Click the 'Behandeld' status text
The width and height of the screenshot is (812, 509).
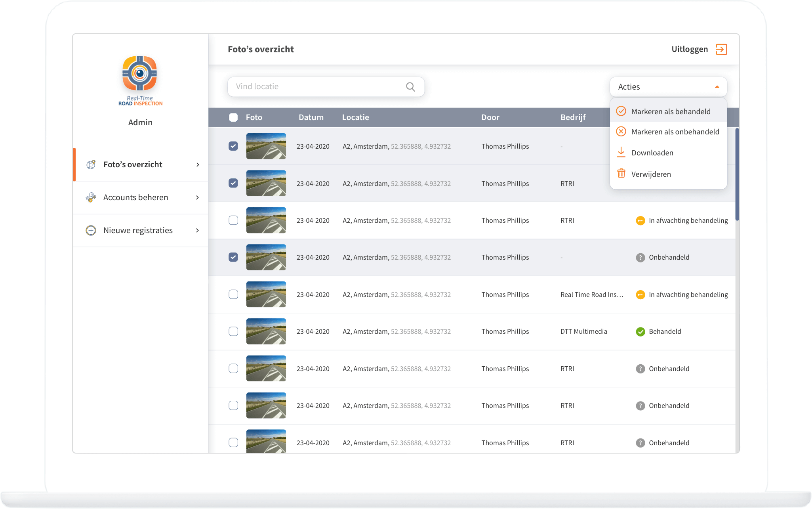click(665, 331)
